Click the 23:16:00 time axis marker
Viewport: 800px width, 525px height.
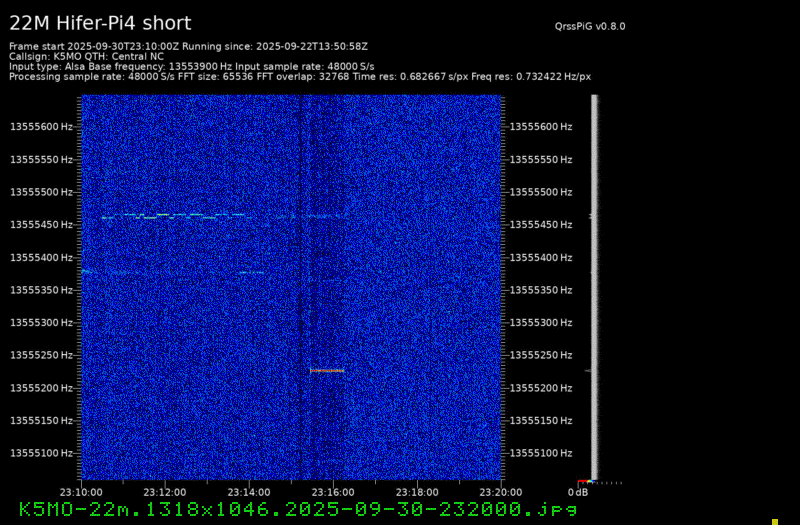(x=333, y=492)
